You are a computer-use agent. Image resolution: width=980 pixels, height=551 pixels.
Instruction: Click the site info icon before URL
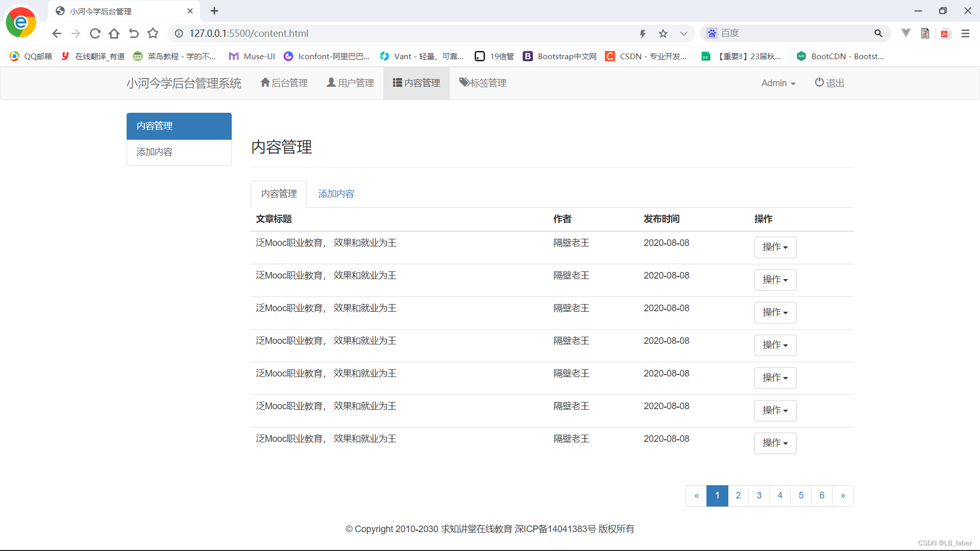click(179, 33)
